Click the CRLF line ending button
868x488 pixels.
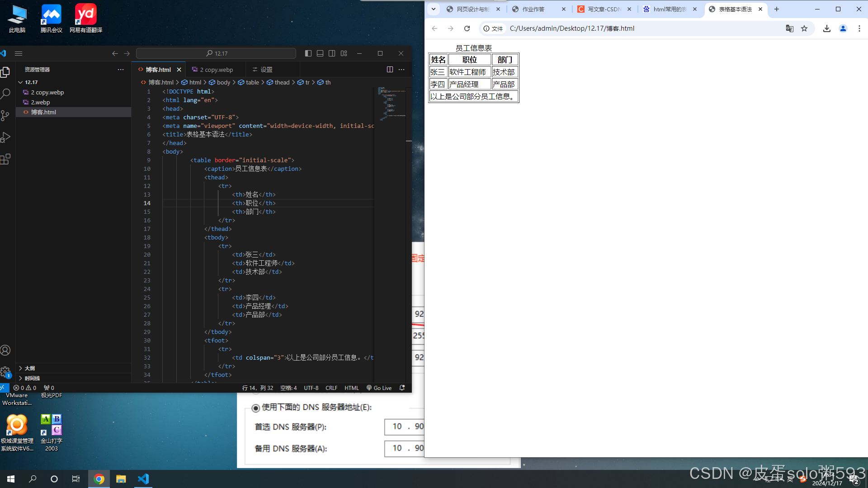(x=331, y=388)
